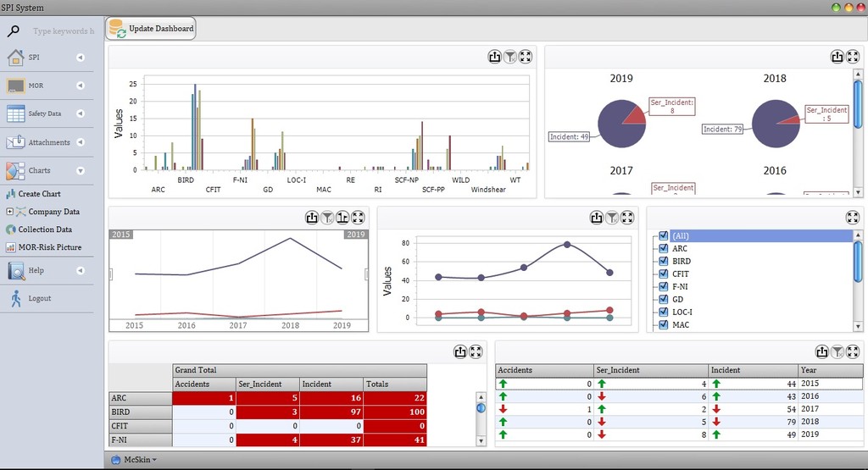This screenshot has height=470, width=868.
Task: Click left handle of range selector
Action: coord(111,274)
